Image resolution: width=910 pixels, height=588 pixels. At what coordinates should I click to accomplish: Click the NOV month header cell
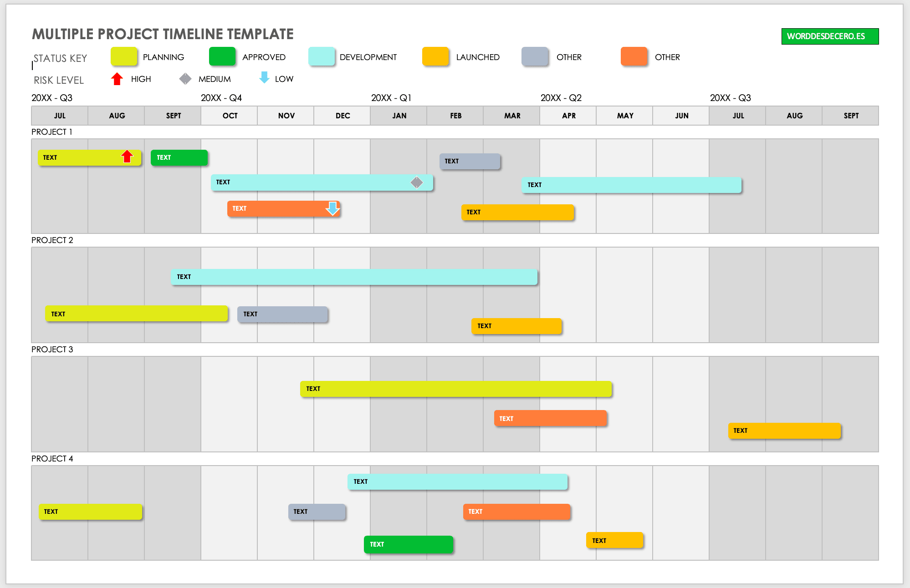tap(286, 116)
